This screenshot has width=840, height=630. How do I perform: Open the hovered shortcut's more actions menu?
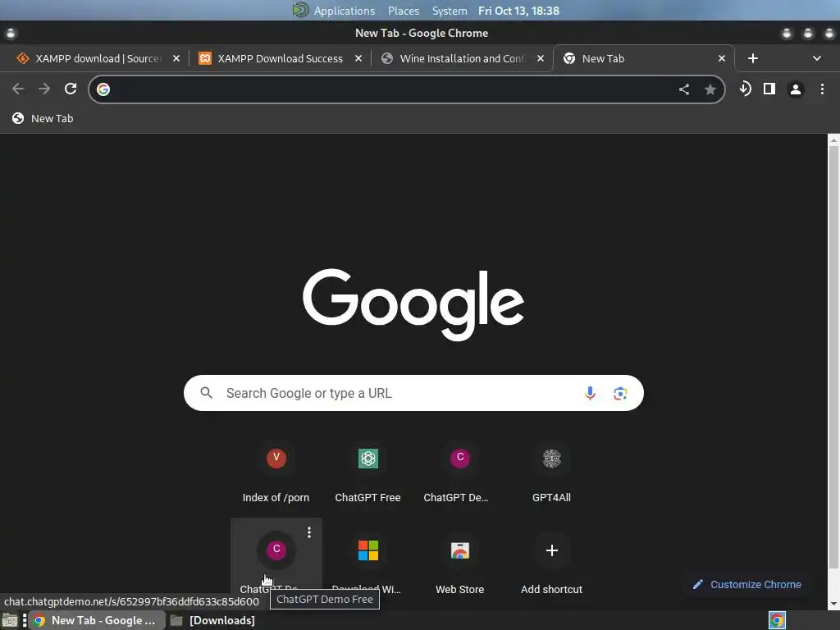pos(309,532)
